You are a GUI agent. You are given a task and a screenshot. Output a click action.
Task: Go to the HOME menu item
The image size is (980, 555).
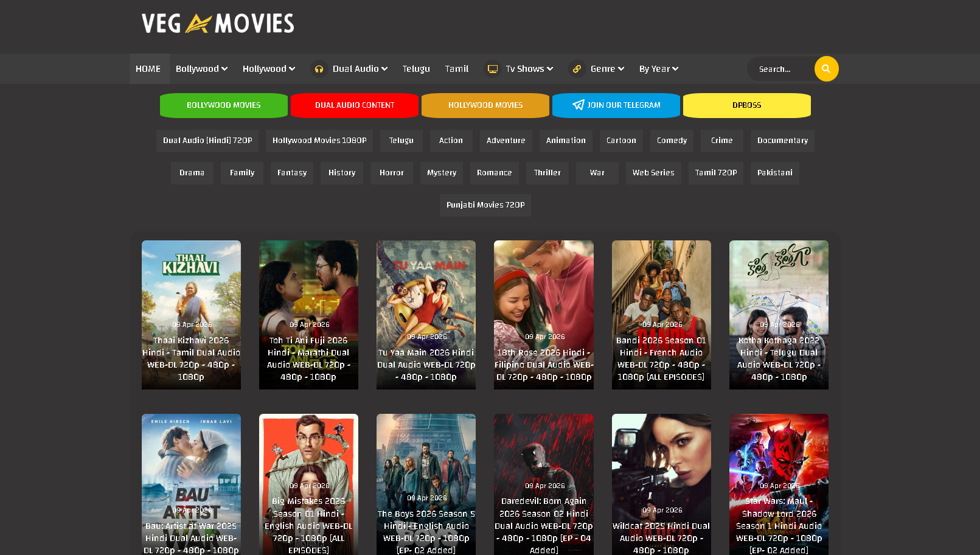coord(148,69)
